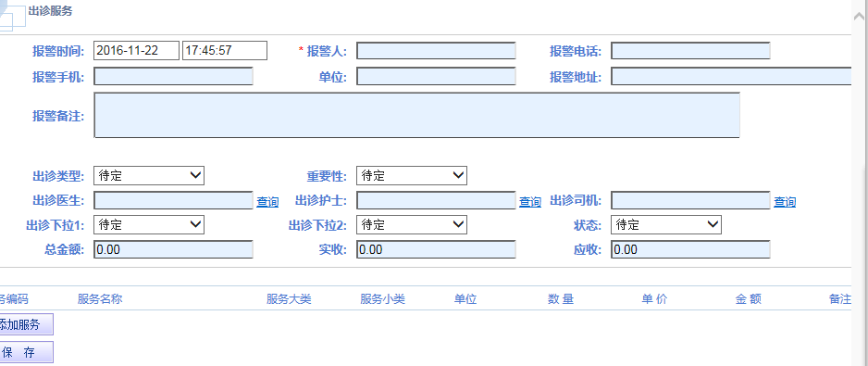Focus the 报警人 input field

pyautogui.click(x=436, y=50)
